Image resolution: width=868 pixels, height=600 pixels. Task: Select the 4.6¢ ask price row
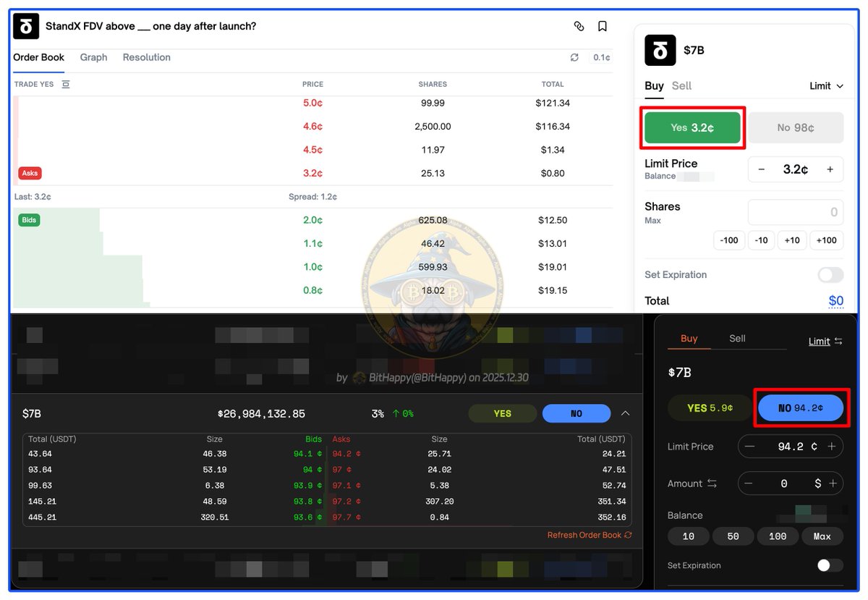[312, 126]
